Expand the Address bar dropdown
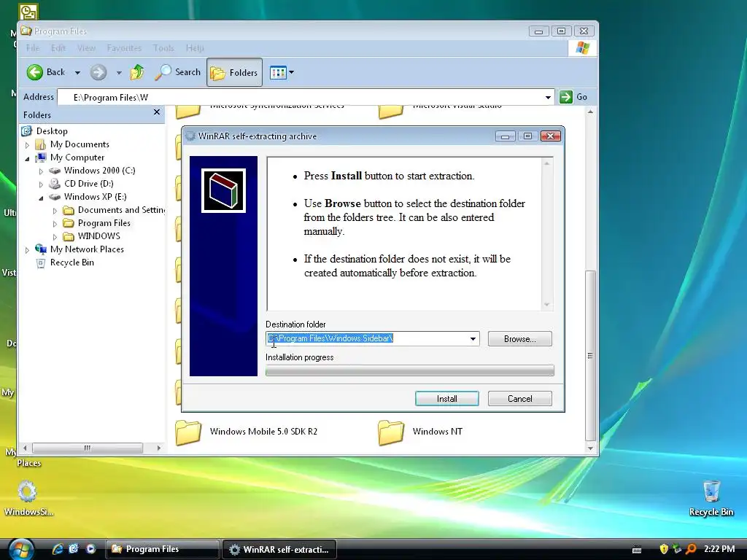This screenshot has height=560, width=747. coord(548,97)
